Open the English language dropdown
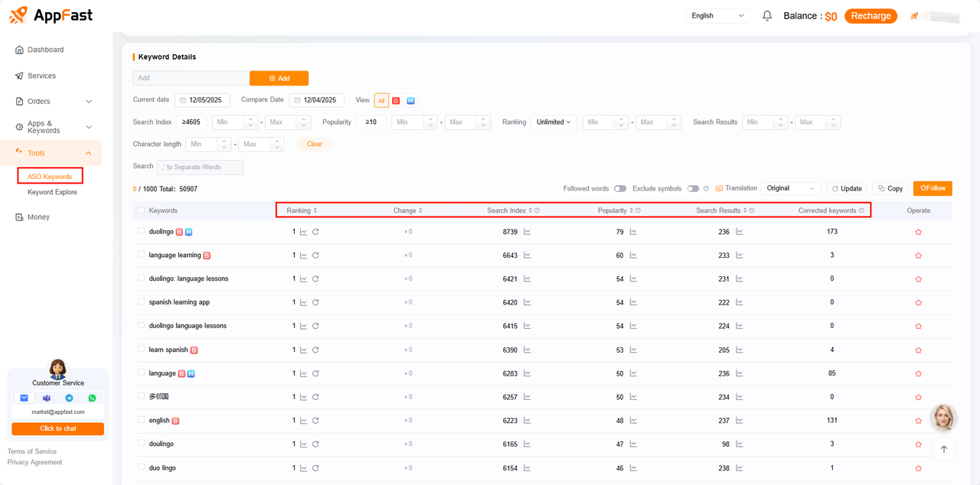This screenshot has height=485, width=980. pyautogui.click(x=717, y=16)
